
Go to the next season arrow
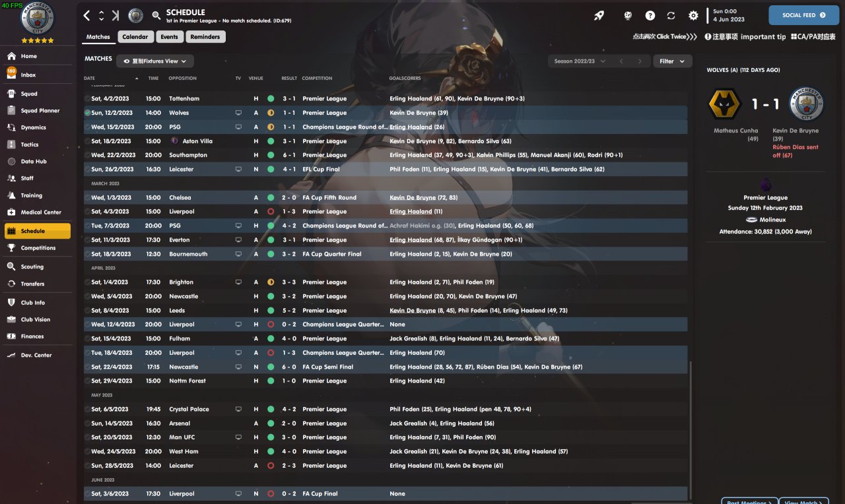[x=639, y=61]
